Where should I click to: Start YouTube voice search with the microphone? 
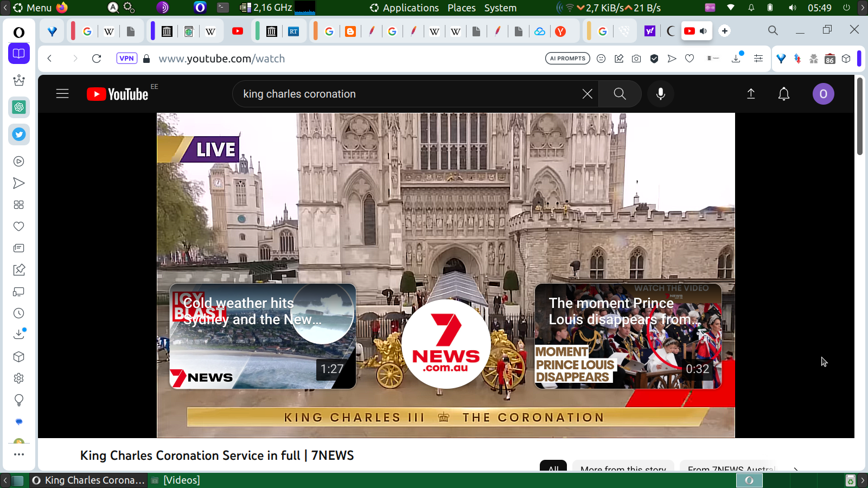pos(660,94)
